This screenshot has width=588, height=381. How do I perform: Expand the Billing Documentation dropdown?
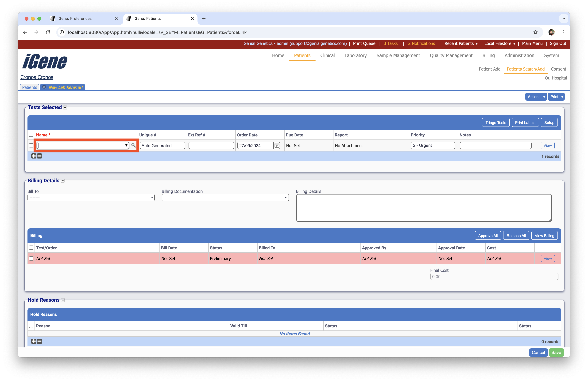pos(225,198)
